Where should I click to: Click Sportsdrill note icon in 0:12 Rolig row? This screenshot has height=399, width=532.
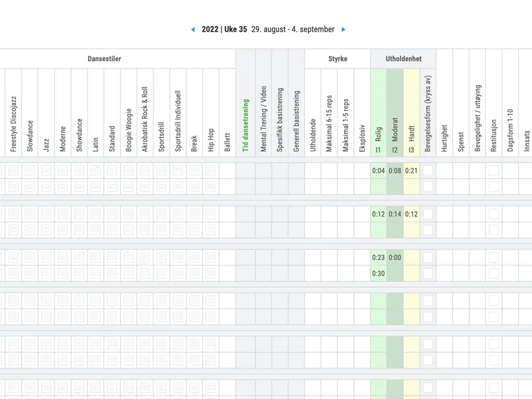tap(161, 214)
